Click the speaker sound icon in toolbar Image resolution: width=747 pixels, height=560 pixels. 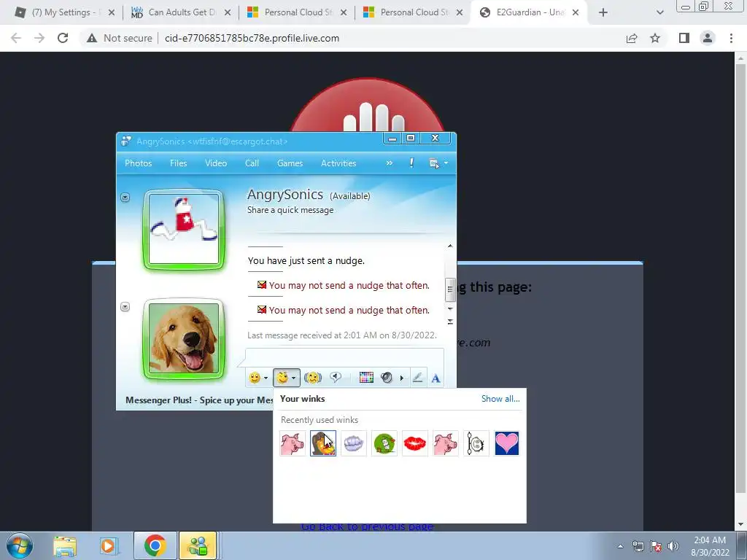(387, 378)
